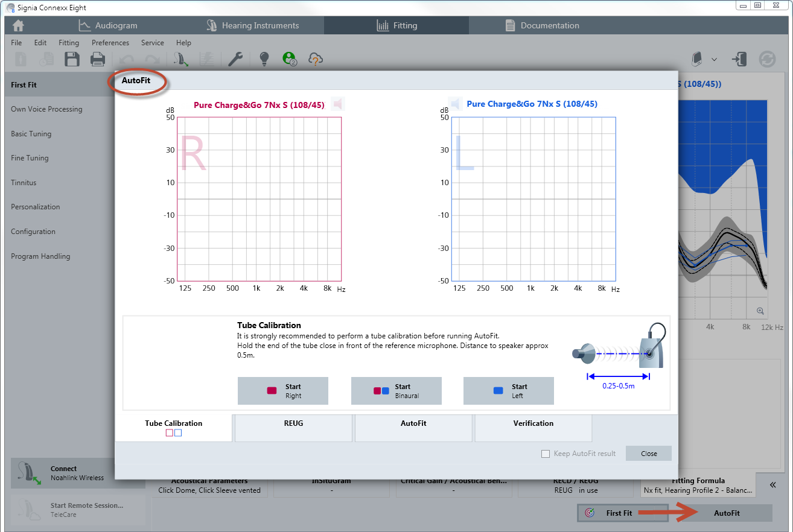Click the Print toolbar icon
The width and height of the screenshot is (793, 532).
(x=98, y=59)
